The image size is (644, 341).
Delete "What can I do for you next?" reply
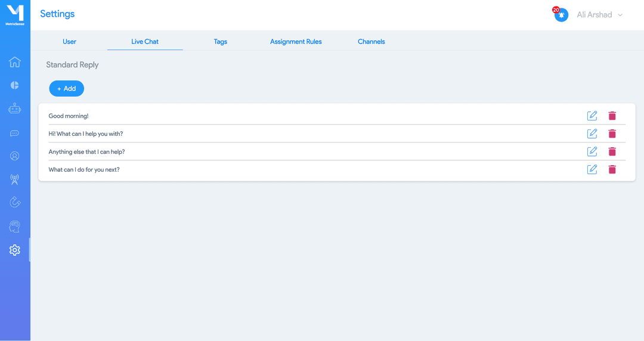tap(612, 169)
